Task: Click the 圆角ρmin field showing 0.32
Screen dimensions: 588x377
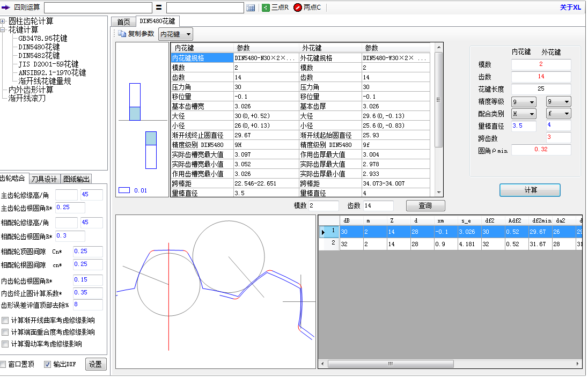Action: [x=541, y=150]
